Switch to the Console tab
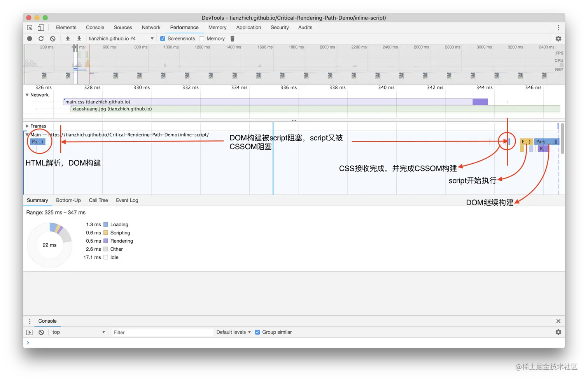588x381 pixels. tap(95, 28)
